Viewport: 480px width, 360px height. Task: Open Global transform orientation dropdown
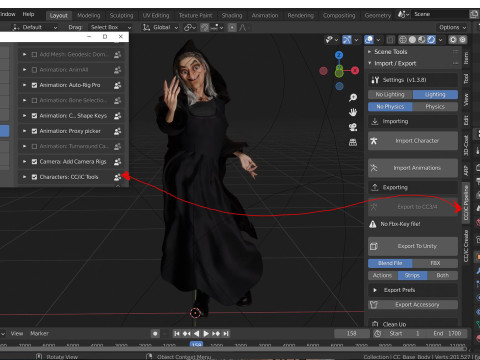click(x=161, y=27)
